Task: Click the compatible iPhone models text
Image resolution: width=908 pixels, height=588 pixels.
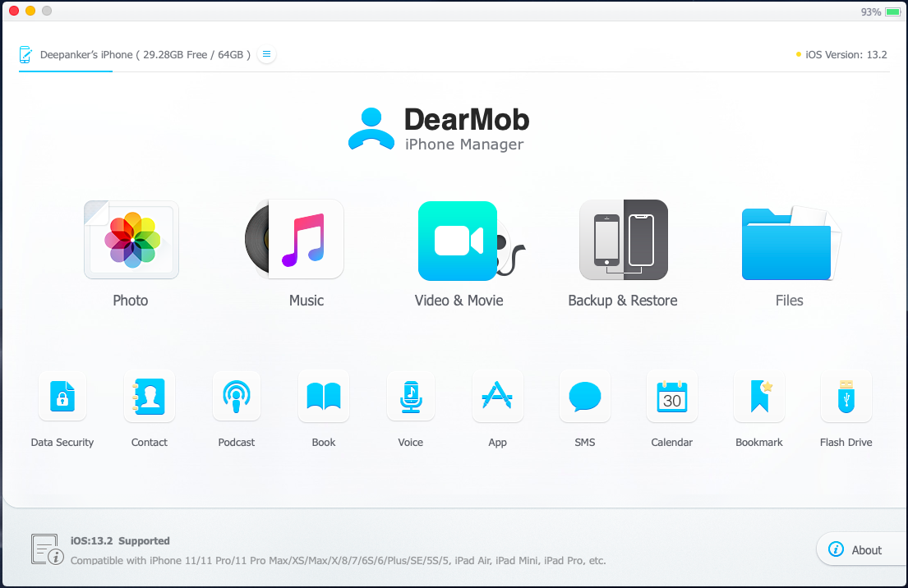Action: pyautogui.click(x=339, y=560)
